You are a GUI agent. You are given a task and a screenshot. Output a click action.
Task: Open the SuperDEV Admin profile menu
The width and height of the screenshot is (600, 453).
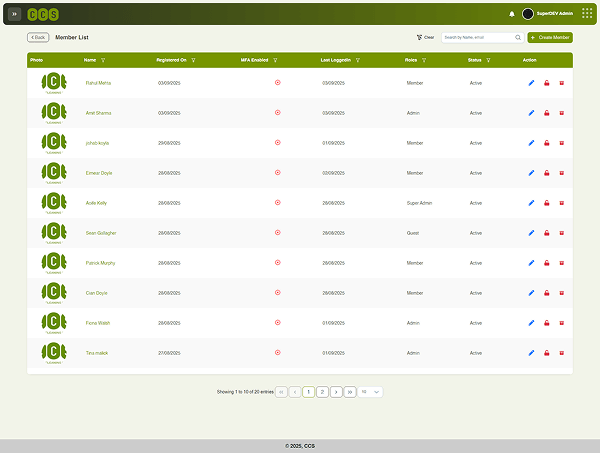[x=548, y=14]
